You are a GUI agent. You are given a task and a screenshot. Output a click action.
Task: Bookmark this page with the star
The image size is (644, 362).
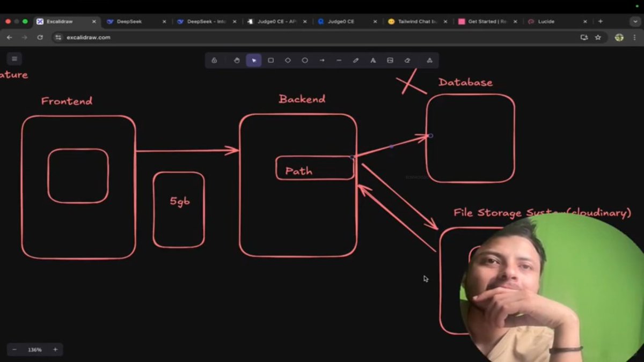[598, 38]
